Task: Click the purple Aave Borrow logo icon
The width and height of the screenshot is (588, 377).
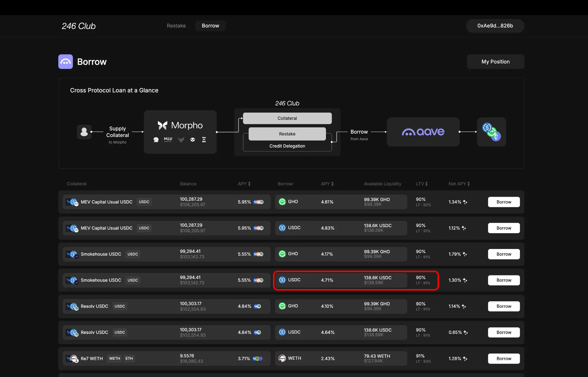Action: 65,61
